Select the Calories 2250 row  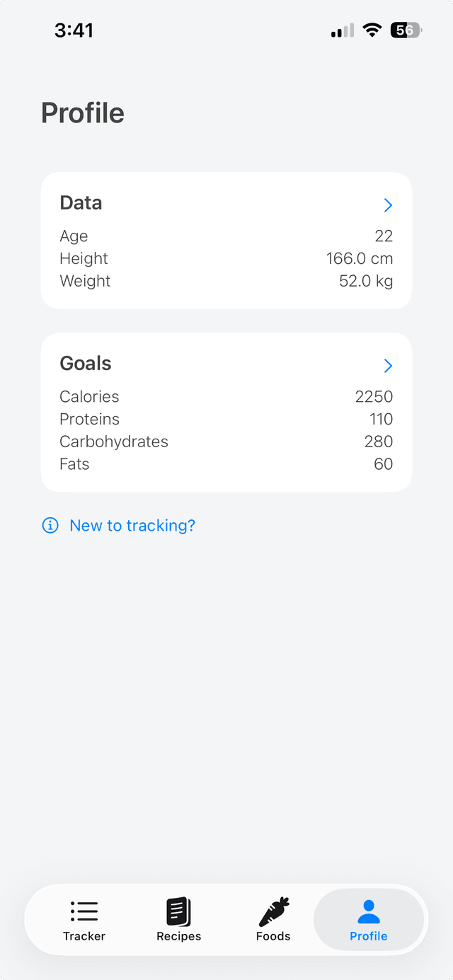coord(226,397)
